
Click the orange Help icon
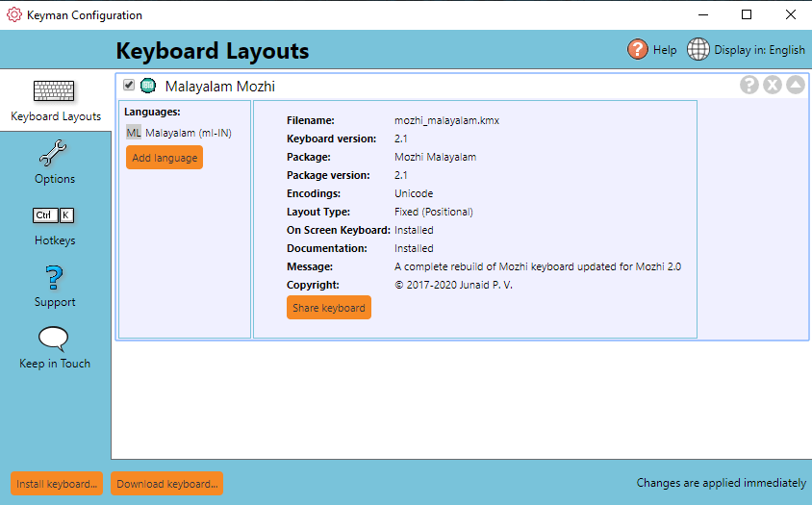(638, 50)
